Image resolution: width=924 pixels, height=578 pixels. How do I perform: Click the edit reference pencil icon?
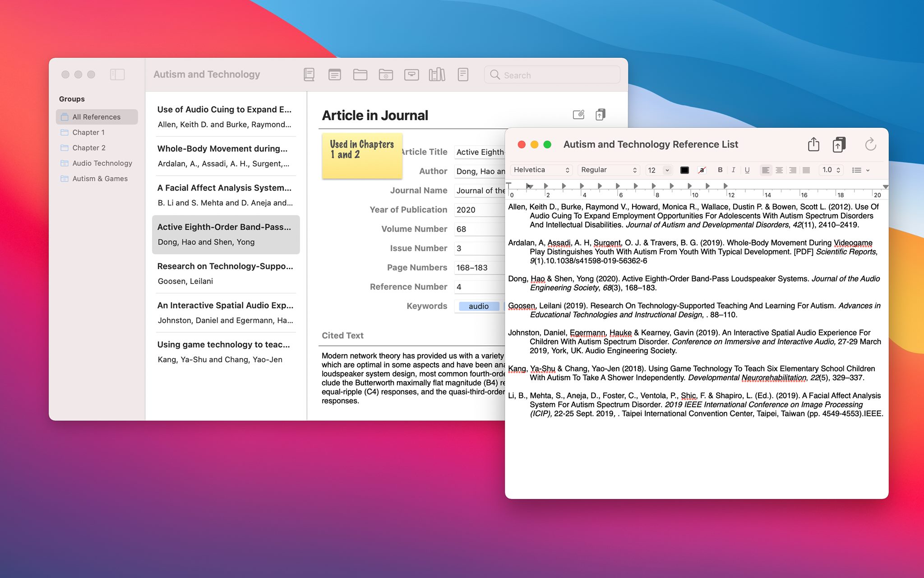point(578,115)
